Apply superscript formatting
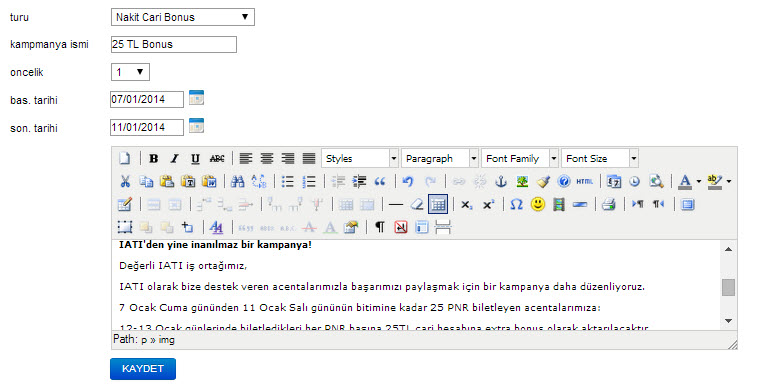Viewport: 757px width, 391px height. click(489, 205)
